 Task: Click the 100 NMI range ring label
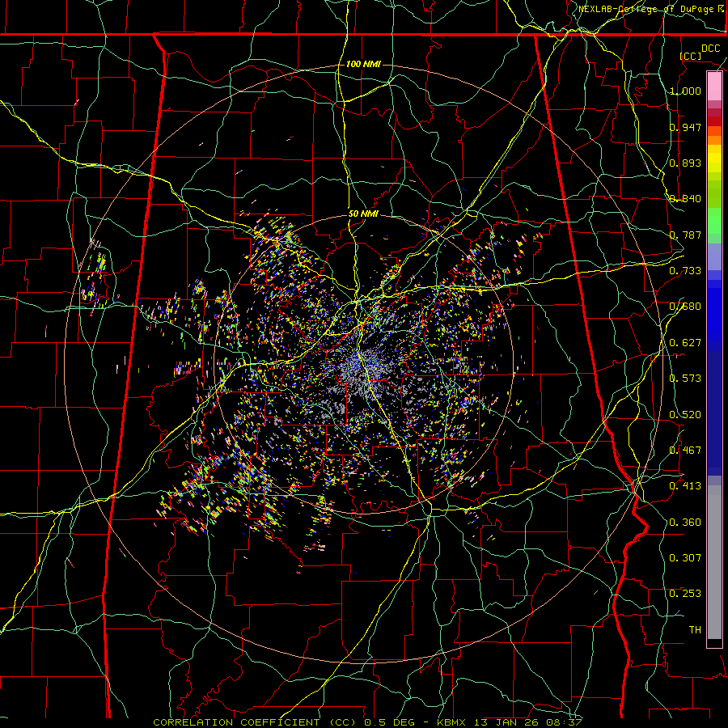363,64
